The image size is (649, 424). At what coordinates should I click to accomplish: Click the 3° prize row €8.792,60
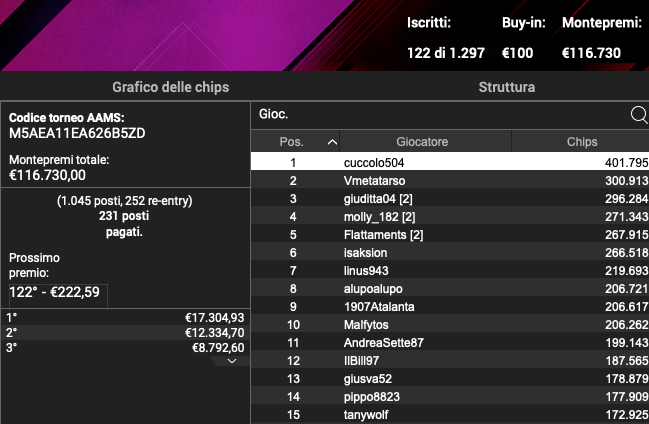click(124, 348)
